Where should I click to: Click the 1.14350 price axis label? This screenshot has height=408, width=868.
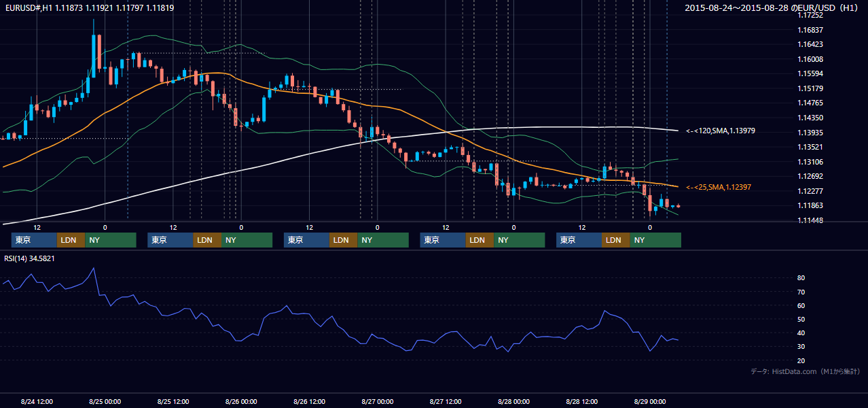[810, 118]
